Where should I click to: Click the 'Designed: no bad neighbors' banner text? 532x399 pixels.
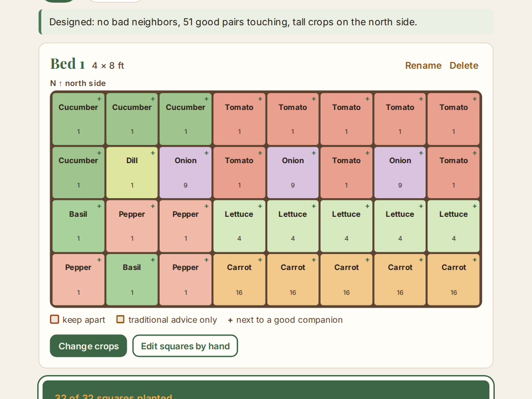233,22
